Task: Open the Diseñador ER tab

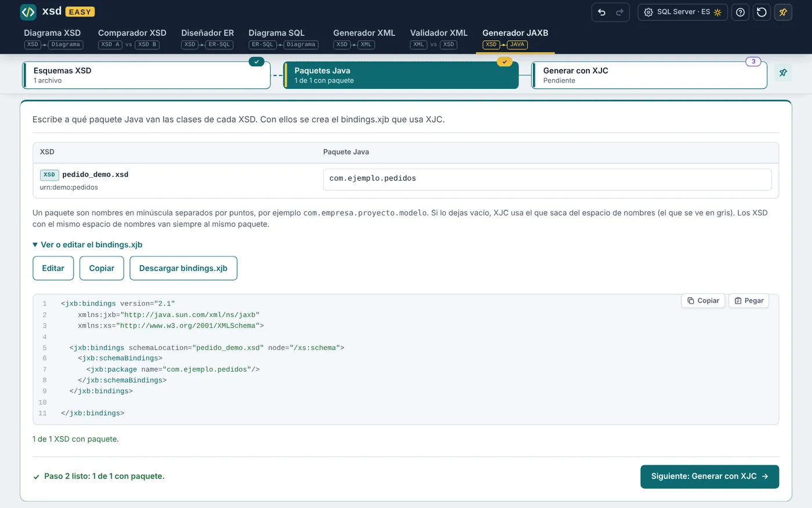Action: pyautogui.click(x=208, y=38)
